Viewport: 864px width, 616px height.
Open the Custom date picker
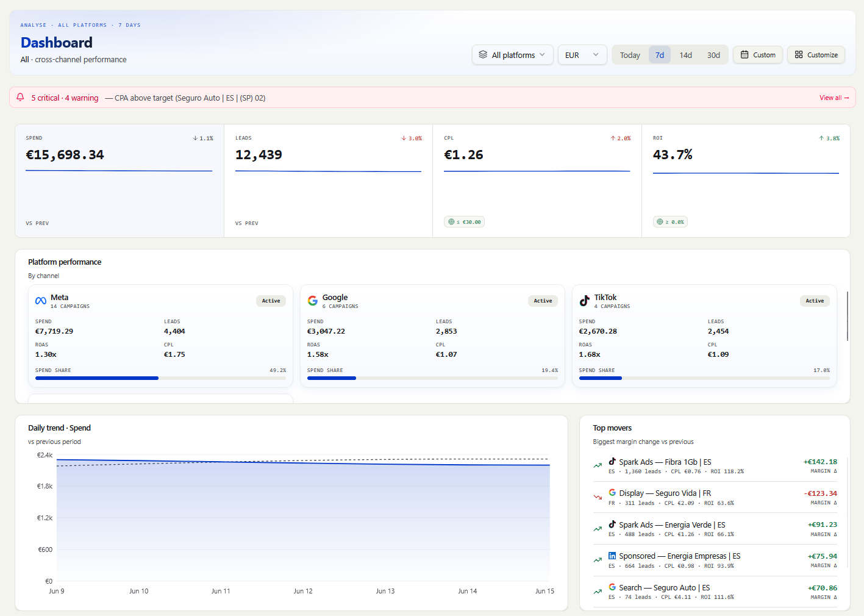click(x=758, y=55)
